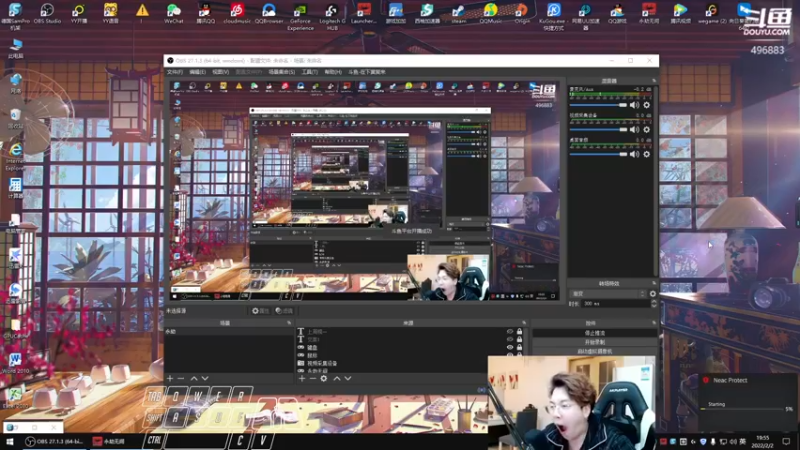This screenshot has width=800, height=450.
Task: Click the source filters button above the scenes
Action: coord(284,311)
